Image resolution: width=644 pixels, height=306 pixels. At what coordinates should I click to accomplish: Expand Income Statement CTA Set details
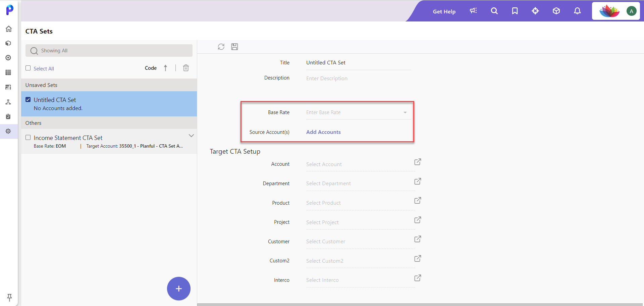[191, 136]
